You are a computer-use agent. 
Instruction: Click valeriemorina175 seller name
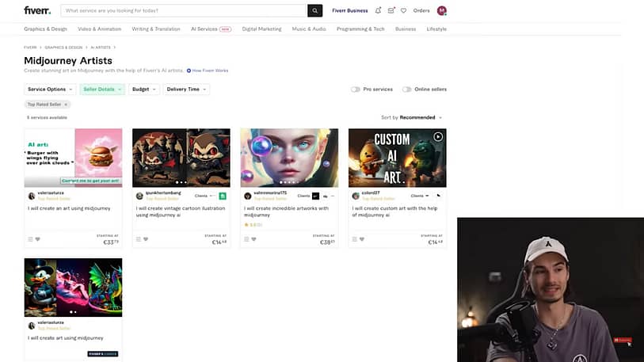tap(270, 192)
